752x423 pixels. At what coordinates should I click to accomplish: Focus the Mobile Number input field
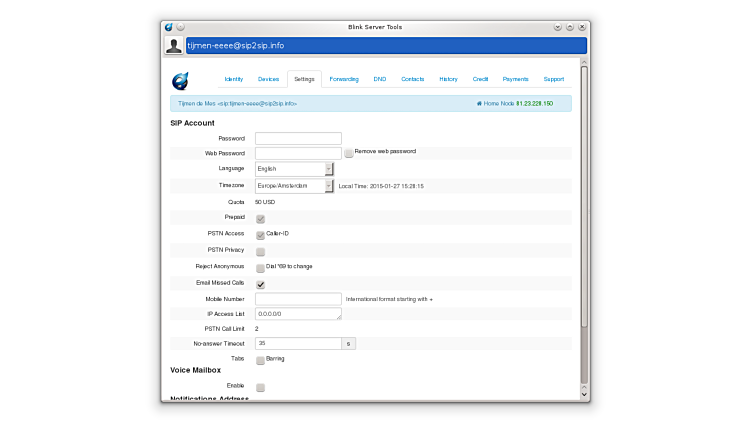click(x=298, y=299)
